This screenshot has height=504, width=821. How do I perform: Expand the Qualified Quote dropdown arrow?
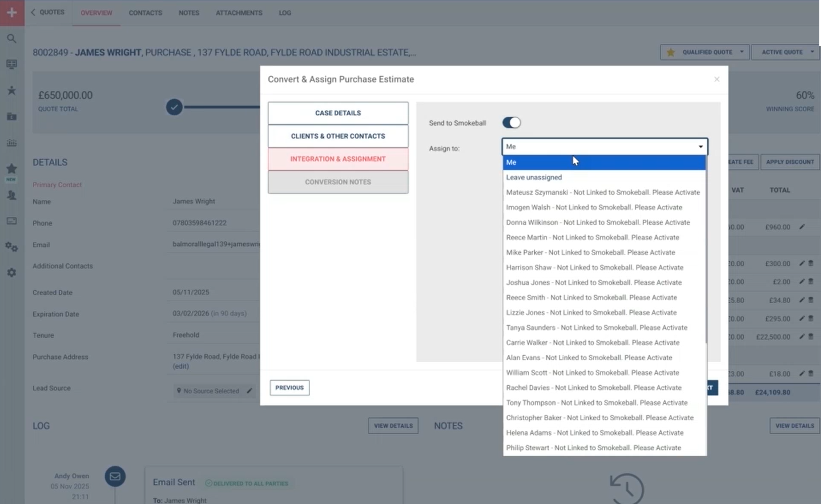coord(742,52)
